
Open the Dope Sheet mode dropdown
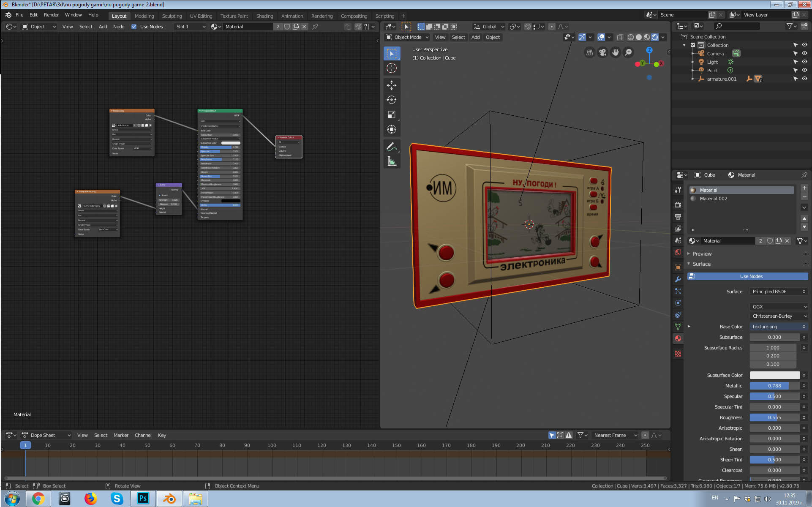pyautogui.click(x=46, y=435)
